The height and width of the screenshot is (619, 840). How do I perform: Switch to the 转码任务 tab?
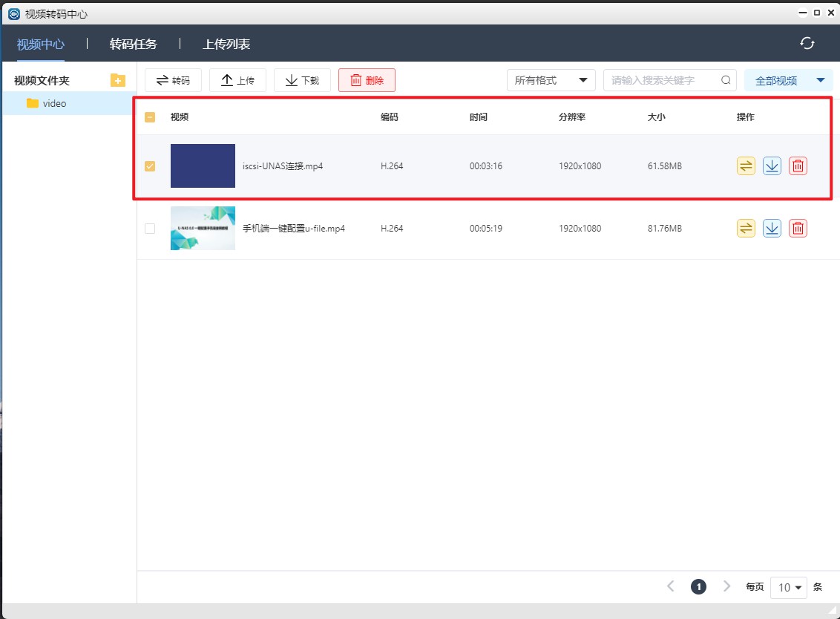tap(134, 44)
